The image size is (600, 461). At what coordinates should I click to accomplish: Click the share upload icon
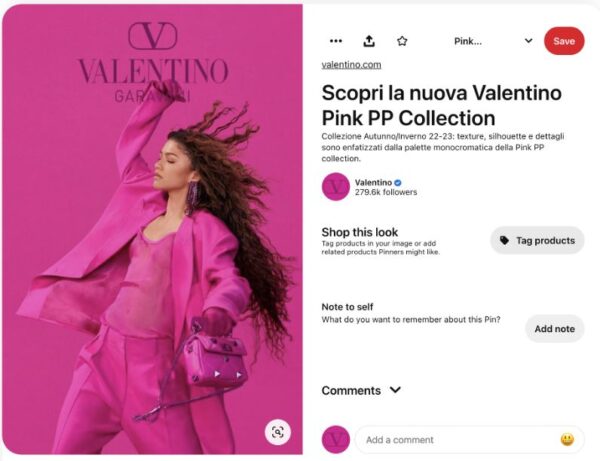tap(369, 41)
